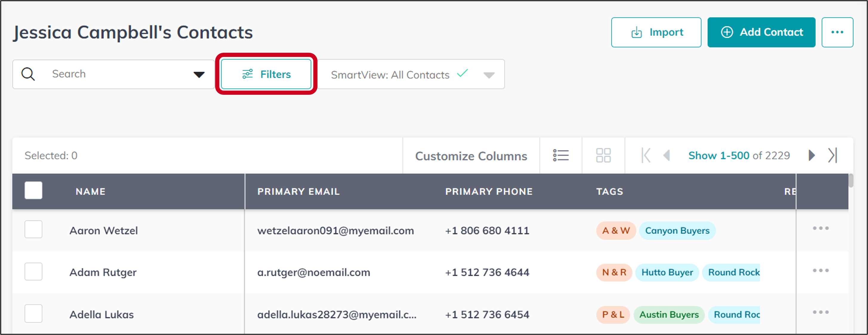Switch to grid view layout
This screenshot has width=868, height=335.
click(603, 155)
